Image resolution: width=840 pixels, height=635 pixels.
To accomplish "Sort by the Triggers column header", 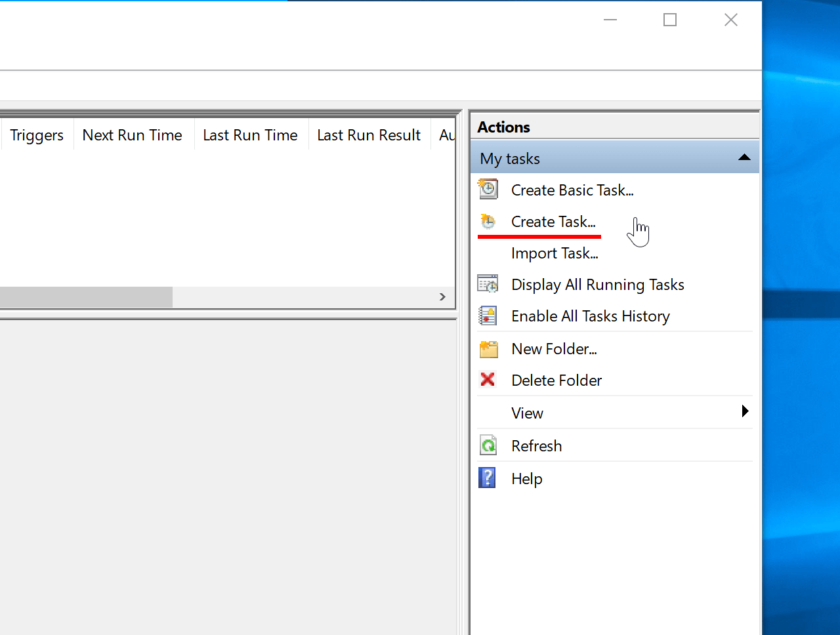I will pos(37,135).
